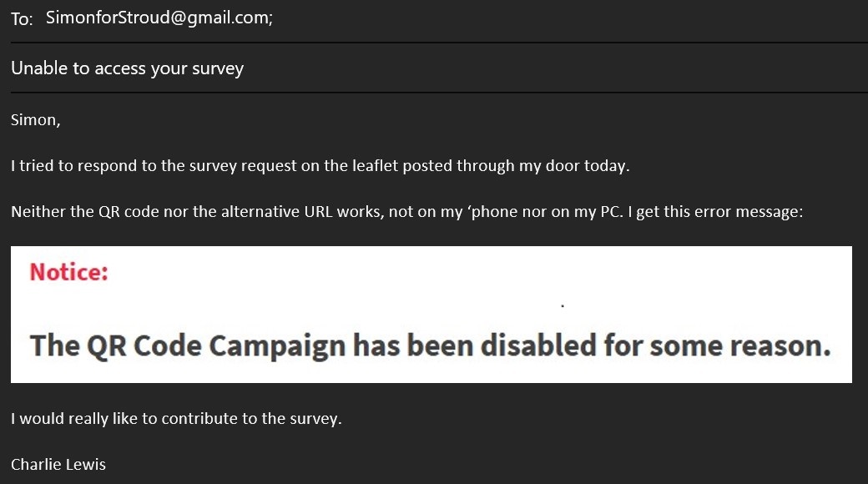Viewport: 868px width, 484px height.
Task: Select the embedded white error notice image
Action: [x=431, y=315]
